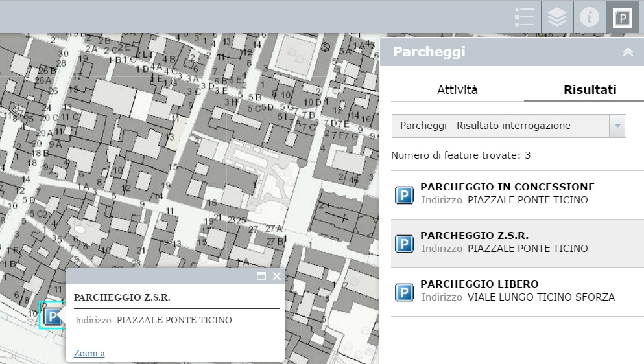Click the highlighted parking marker on map
The height and width of the screenshot is (364, 644).
coord(52,316)
